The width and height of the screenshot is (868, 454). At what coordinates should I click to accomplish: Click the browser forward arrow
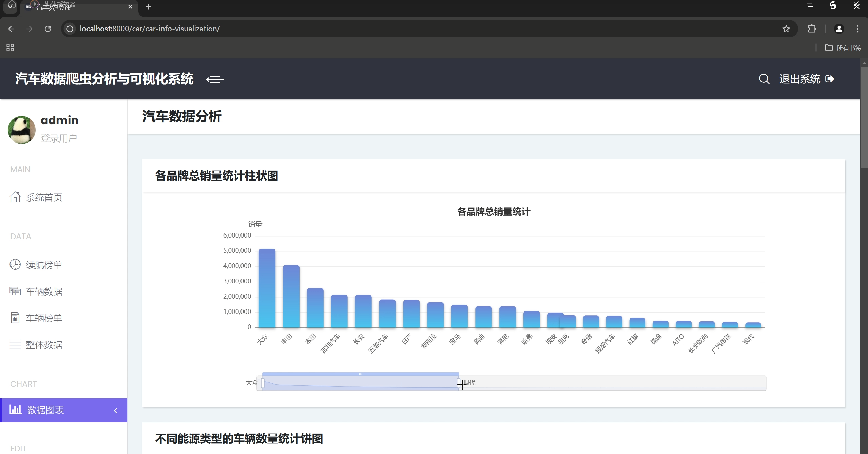pyautogui.click(x=30, y=29)
